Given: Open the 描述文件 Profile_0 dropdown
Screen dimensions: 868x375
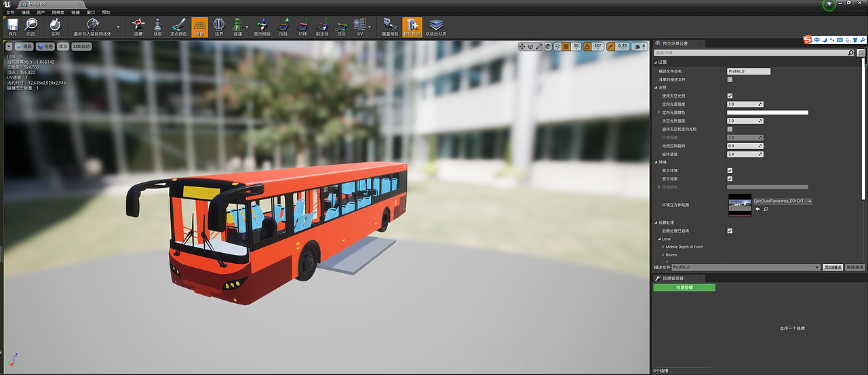Looking at the screenshot, I should [x=746, y=267].
